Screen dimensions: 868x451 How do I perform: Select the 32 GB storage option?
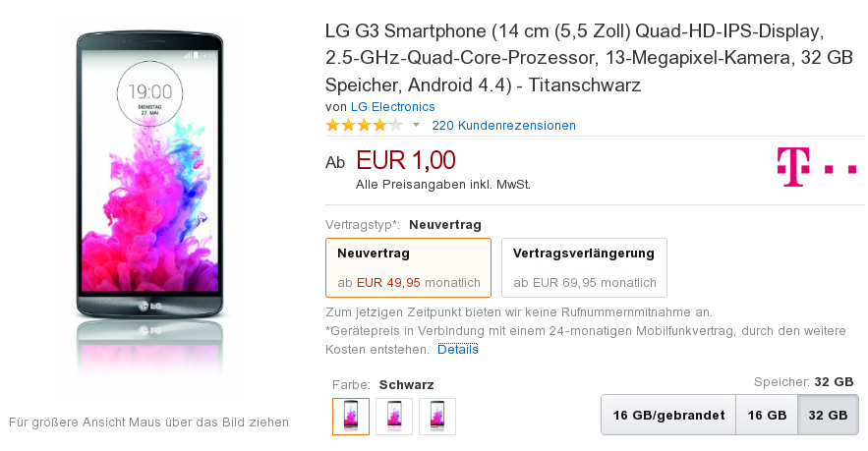828,415
